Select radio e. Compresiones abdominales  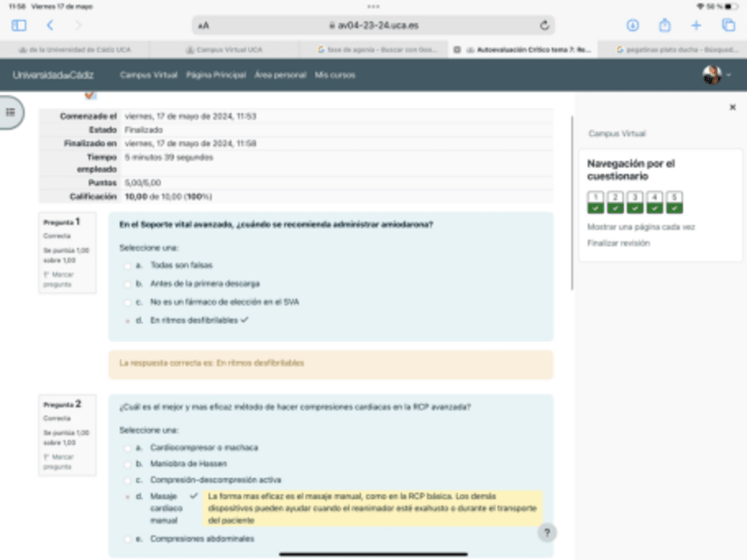127,540
